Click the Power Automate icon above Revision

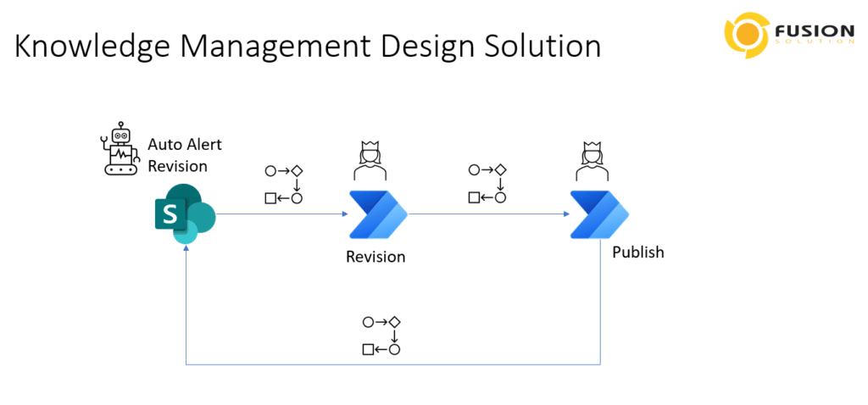tap(378, 214)
